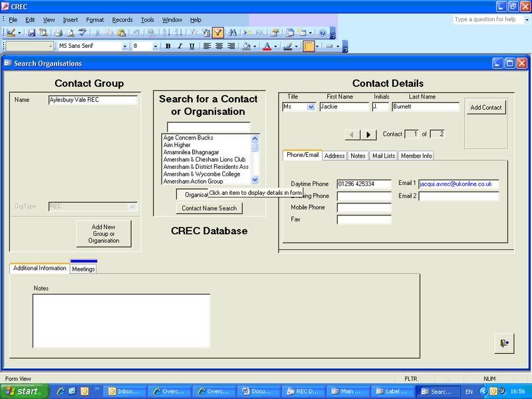Open the contact Notes tab
This screenshot has height=399, width=532.
[x=358, y=156]
